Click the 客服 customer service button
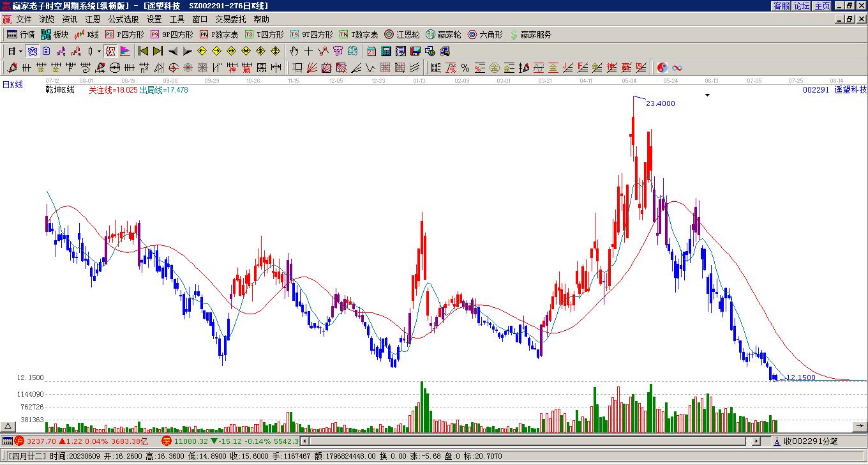Screen dimensions: 868x465 pos(781,6)
